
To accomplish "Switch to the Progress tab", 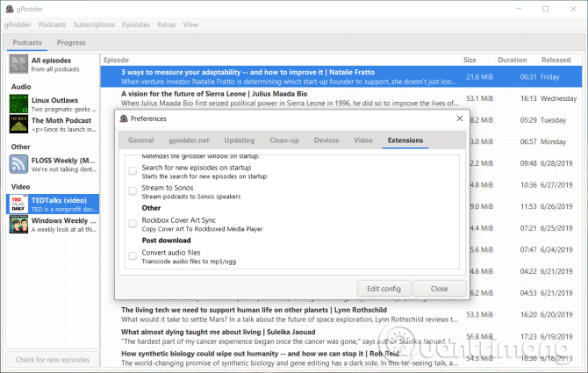I will click(71, 43).
